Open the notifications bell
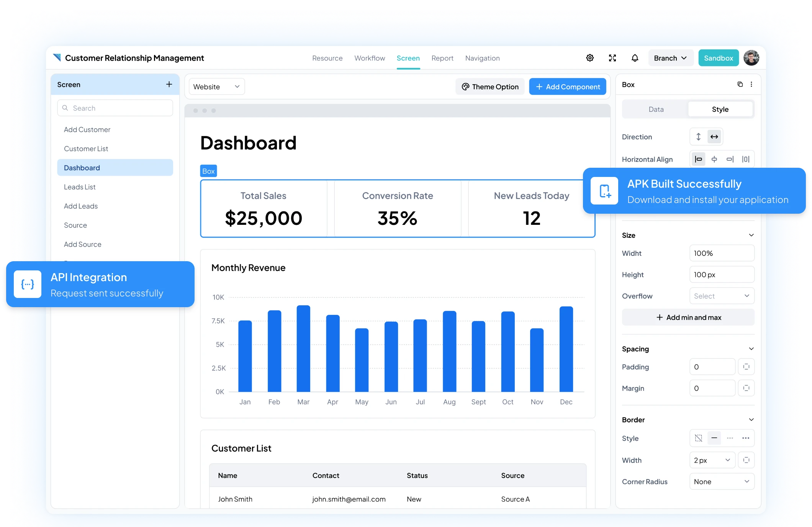 [x=635, y=58]
